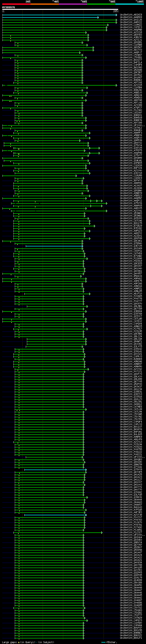Select hit label UniRef100_Q75VY6
The image size is (146, 644).
click(131, 204)
